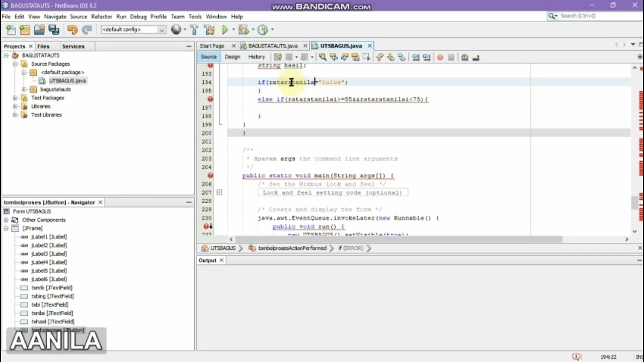Click the tombolprosesActionPerformed breadcrumb

(292, 248)
